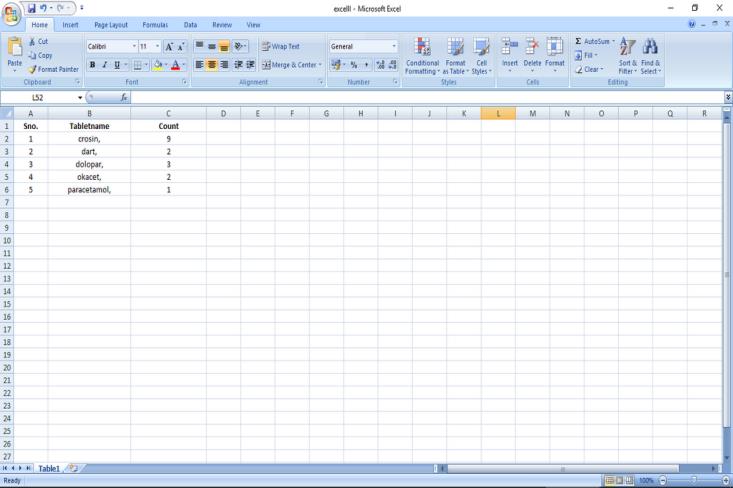Select cell B2 containing crosin

pos(89,139)
